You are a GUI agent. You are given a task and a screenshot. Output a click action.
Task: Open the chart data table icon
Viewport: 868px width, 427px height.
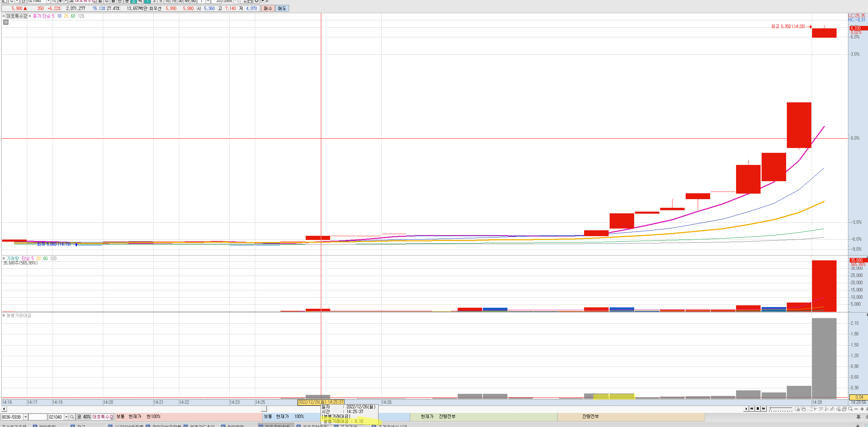pos(6,22)
